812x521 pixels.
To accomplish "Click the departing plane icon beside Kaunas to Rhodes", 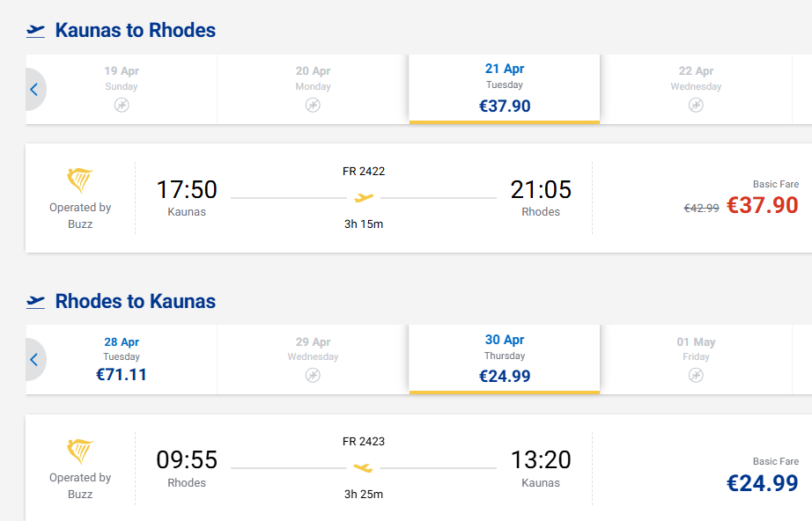I will pos(35,31).
